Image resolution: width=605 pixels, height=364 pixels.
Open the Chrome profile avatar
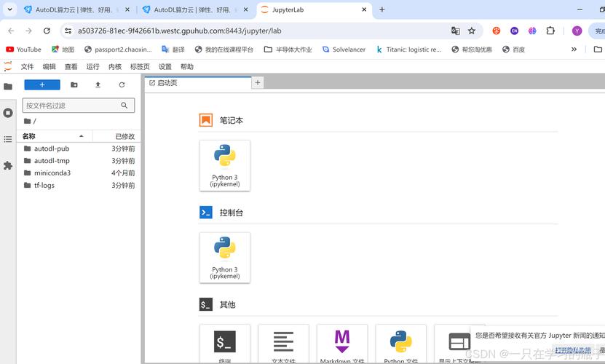(x=577, y=31)
